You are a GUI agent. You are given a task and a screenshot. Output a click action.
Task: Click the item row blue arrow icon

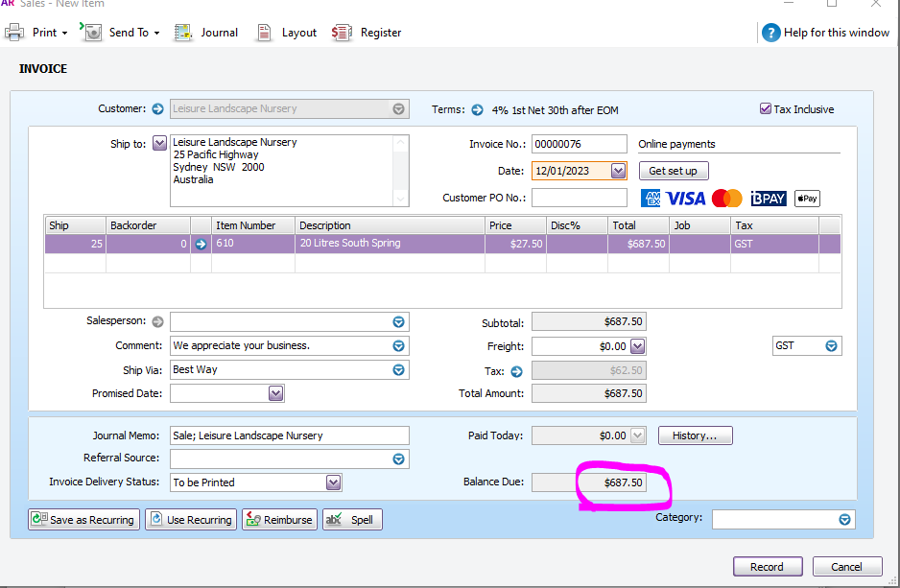[201, 244]
